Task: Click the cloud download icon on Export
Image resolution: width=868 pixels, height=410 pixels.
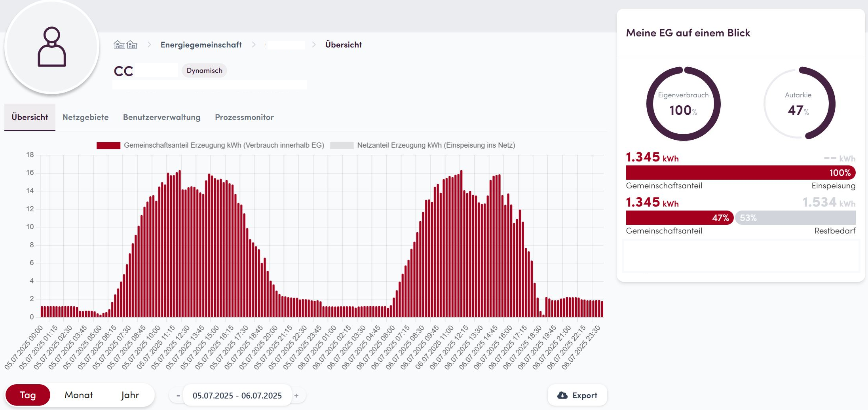Action: pyautogui.click(x=562, y=395)
